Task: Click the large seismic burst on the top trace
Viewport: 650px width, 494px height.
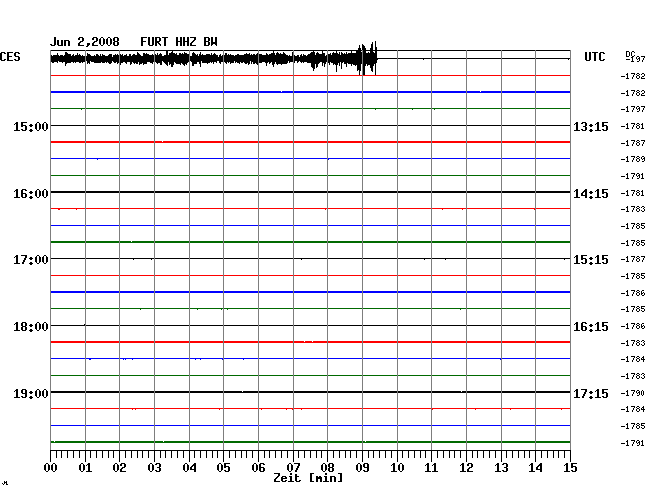Action: coord(367,58)
